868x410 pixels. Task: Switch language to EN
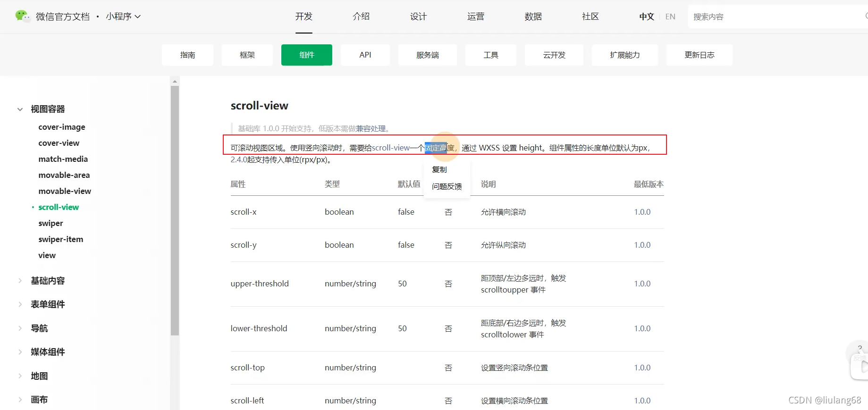[x=670, y=17]
